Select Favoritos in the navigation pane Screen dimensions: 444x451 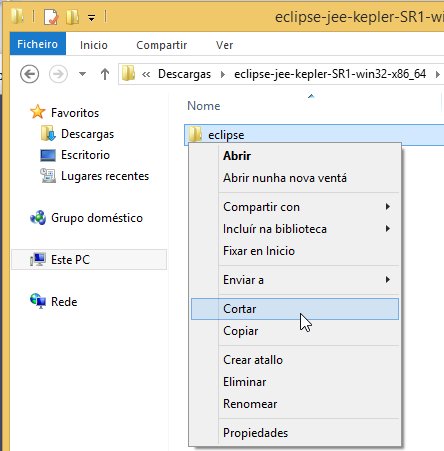coord(75,113)
